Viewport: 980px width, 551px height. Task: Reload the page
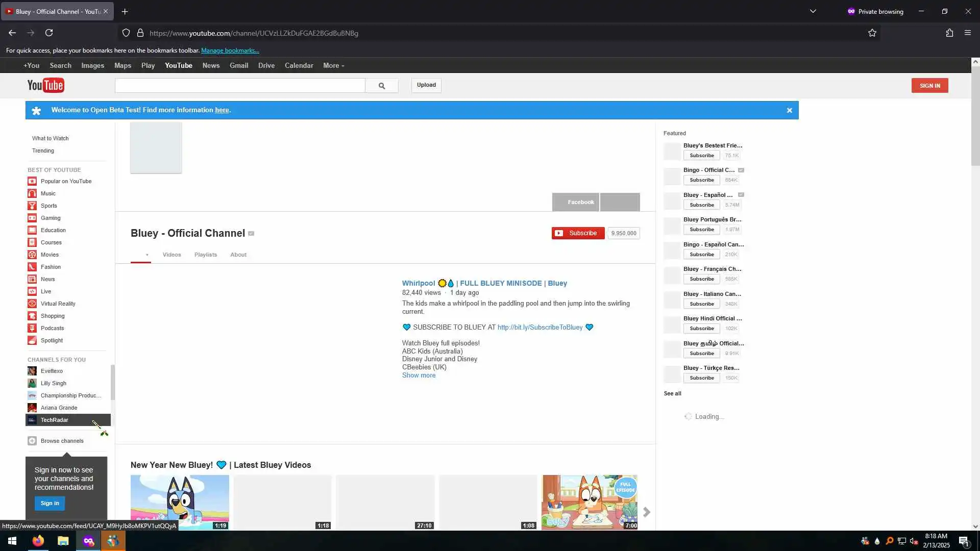tap(49, 33)
